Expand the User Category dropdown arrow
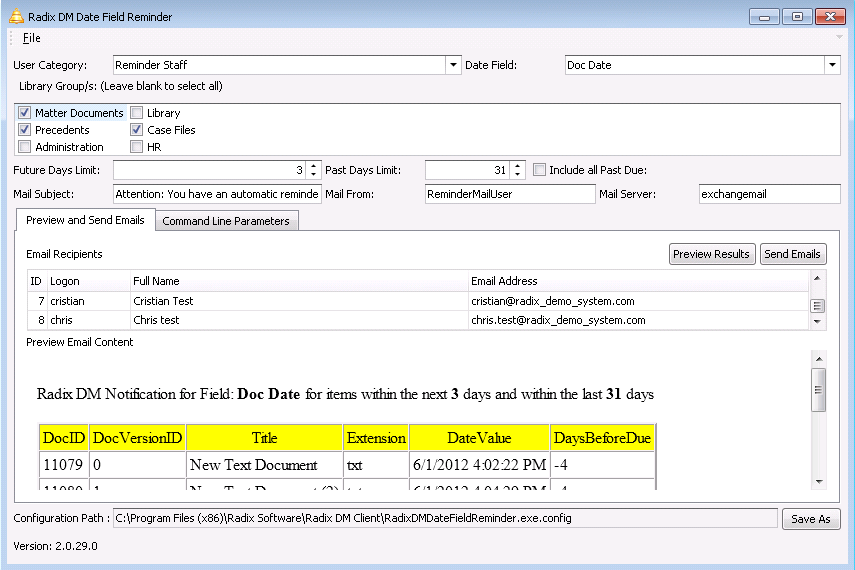The width and height of the screenshot is (855, 570). click(x=453, y=65)
